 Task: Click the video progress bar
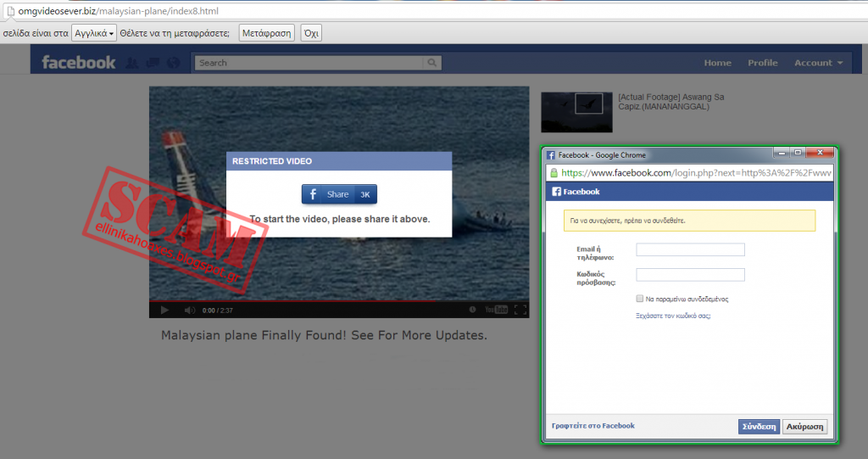[x=339, y=300]
